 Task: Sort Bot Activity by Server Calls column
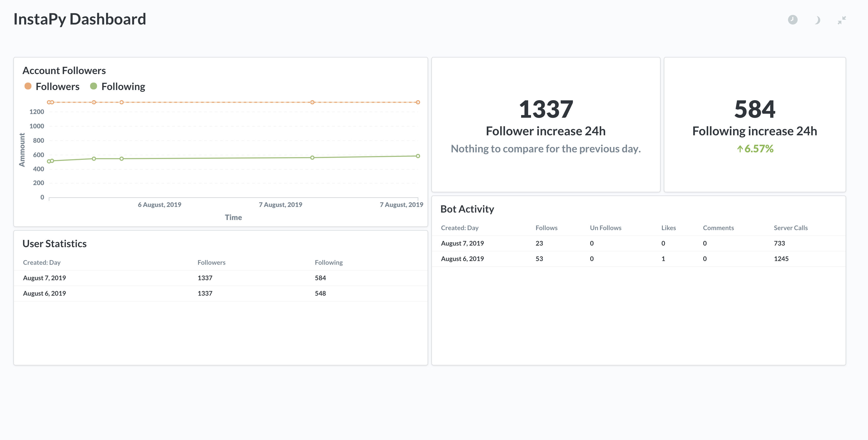790,228
